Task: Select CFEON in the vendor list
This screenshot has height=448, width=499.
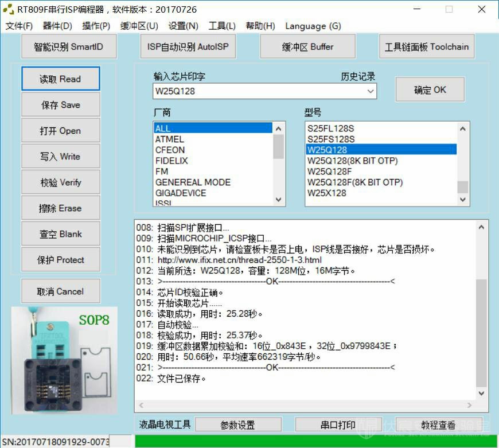Action: (213, 150)
